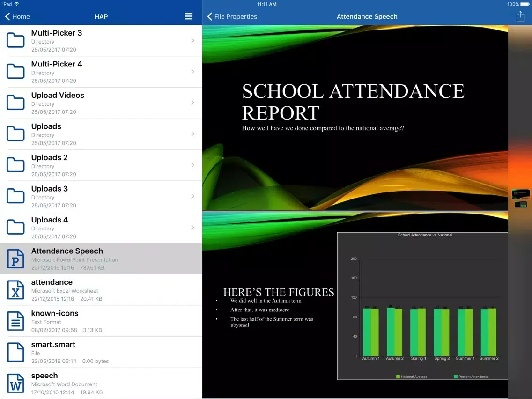Tap the share icon for Attendance Speech
Image resolution: width=532 pixels, height=399 pixels.
tap(520, 16)
